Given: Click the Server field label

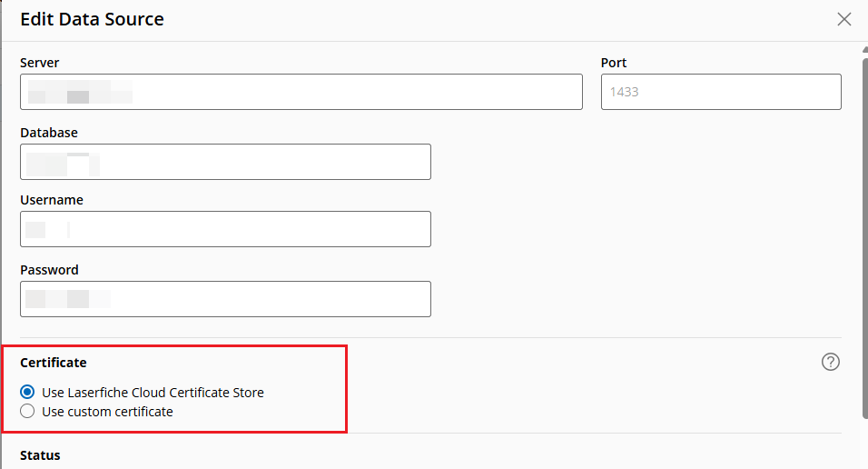Looking at the screenshot, I should point(39,63).
